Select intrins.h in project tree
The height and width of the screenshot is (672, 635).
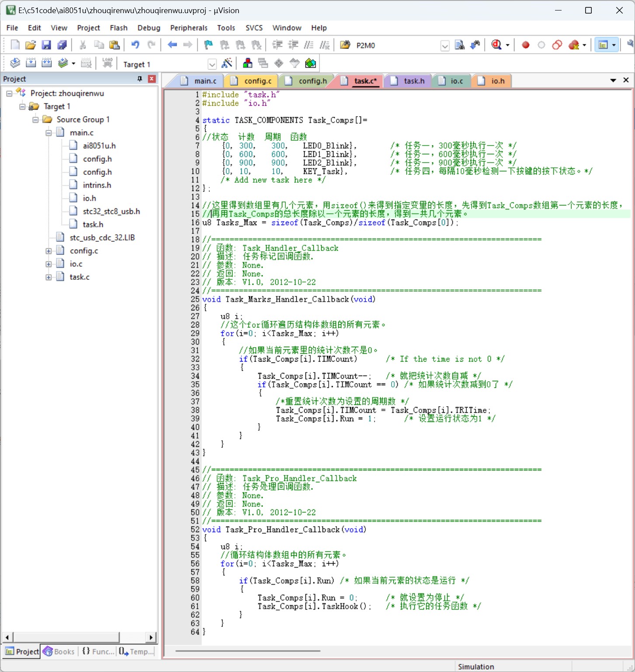pos(97,185)
